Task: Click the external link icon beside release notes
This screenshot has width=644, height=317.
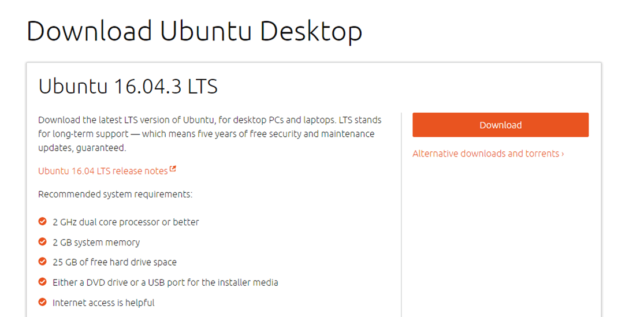Action: click(x=173, y=170)
